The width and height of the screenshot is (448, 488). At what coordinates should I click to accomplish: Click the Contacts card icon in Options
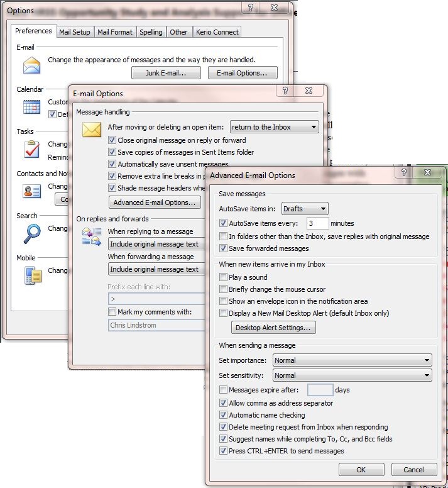point(31,191)
